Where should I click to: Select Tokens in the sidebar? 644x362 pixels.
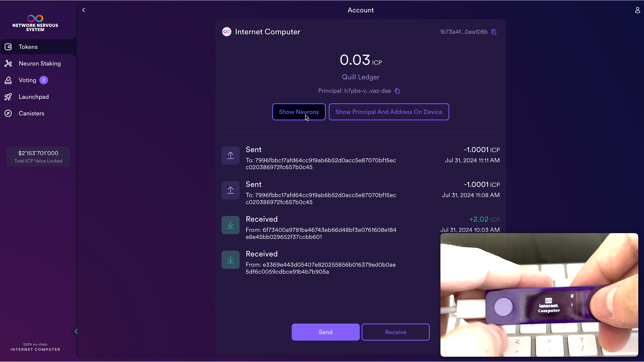[x=28, y=47]
